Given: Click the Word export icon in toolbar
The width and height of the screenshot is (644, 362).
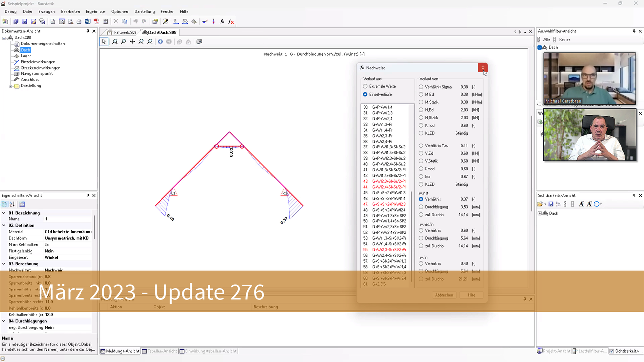Looking at the screenshot, I should pyautogui.click(x=88, y=22).
